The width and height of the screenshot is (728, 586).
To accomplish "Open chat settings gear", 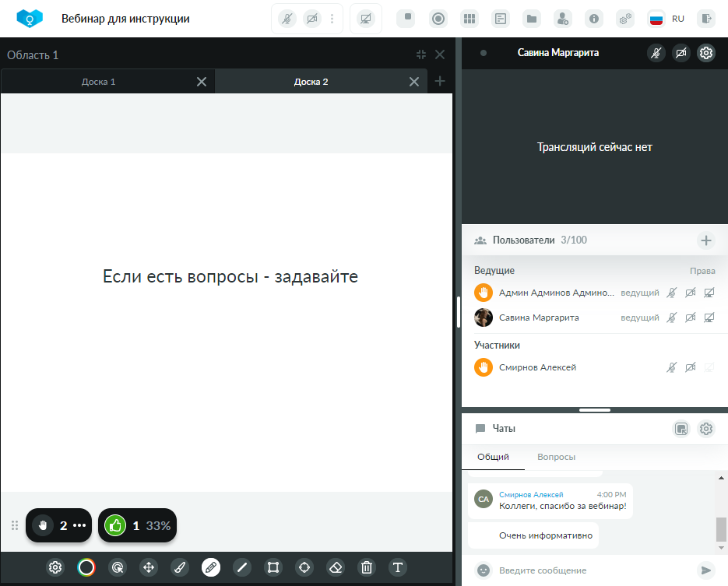I will coord(706,429).
